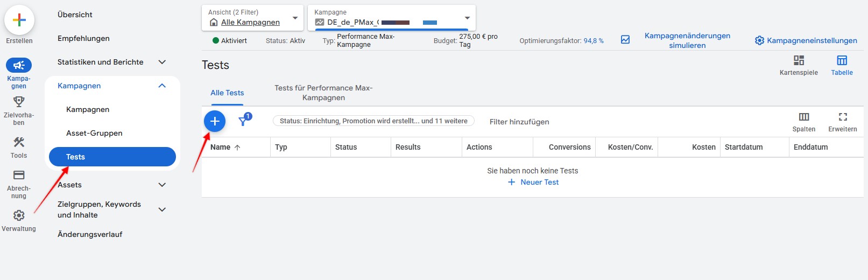Open Übersicht in navigation
The image size is (868, 280).
coord(75,15)
